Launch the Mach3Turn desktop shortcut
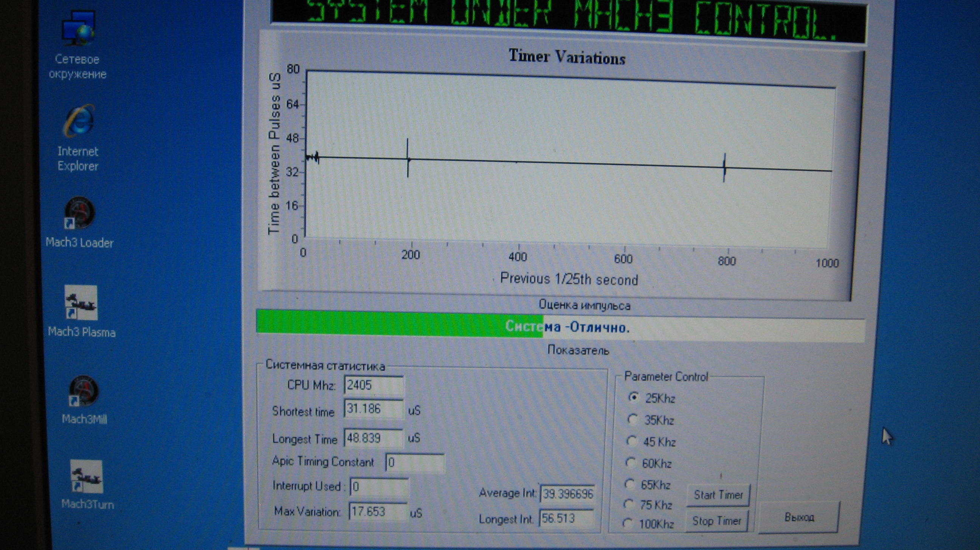The width and height of the screenshot is (980, 550). click(x=86, y=477)
